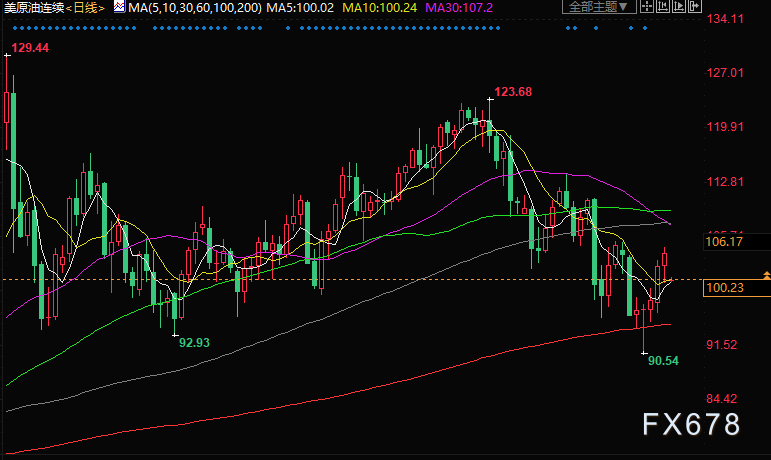Click the 106.17 price tag on axis
The width and height of the screenshot is (771, 460).
click(737, 241)
